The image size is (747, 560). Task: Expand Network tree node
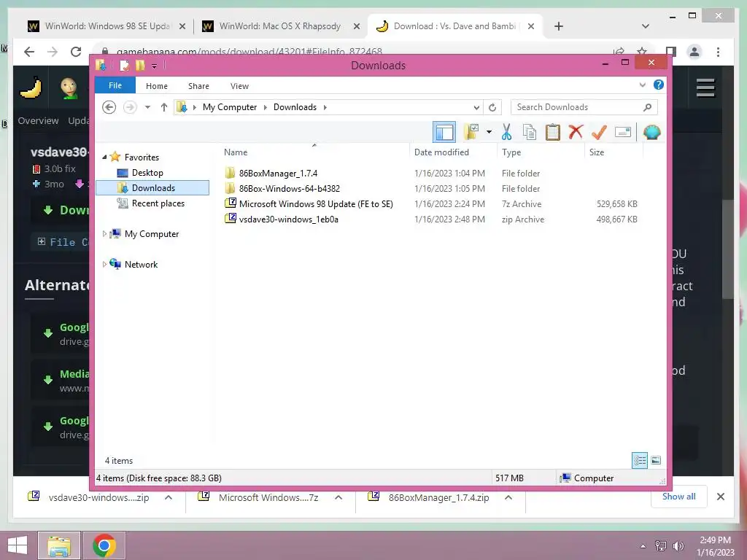(x=104, y=264)
